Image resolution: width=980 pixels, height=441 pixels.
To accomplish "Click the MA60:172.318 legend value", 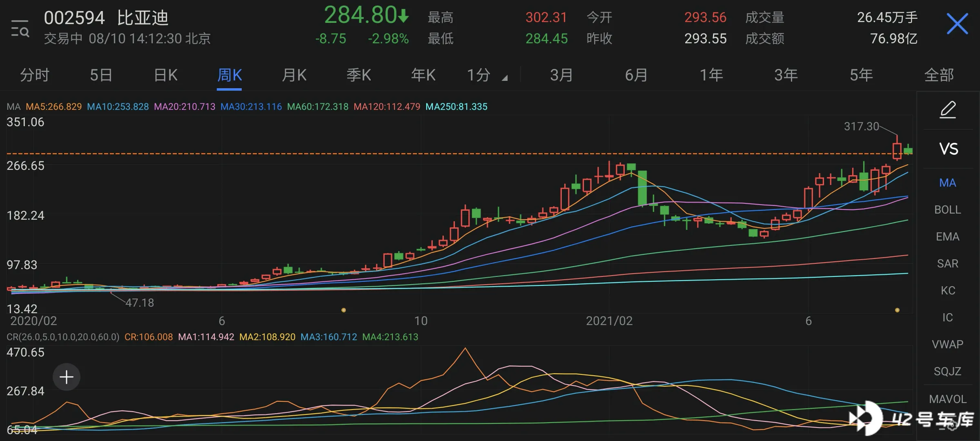I will (318, 107).
